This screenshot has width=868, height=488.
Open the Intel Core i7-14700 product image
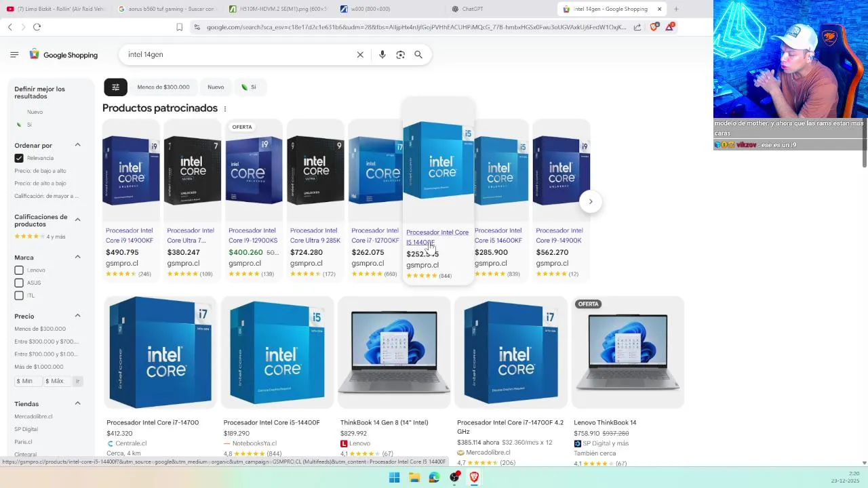point(160,352)
